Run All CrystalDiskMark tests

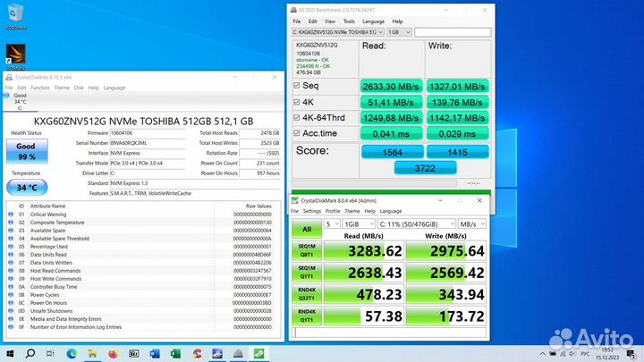pyautogui.click(x=307, y=229)
